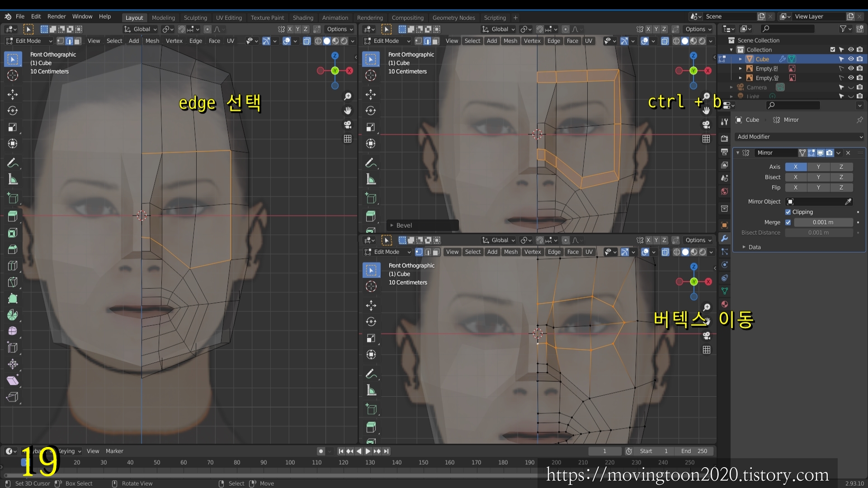Select the Poly Build tool in left viewport
The image size is (868, 488).
coord(13,299)
